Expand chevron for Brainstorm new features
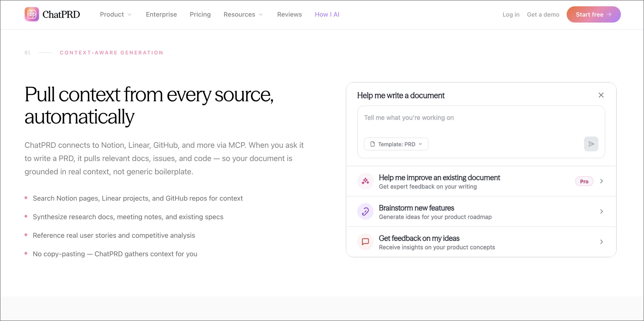This screenshot has height=321, width=644. 602,212
